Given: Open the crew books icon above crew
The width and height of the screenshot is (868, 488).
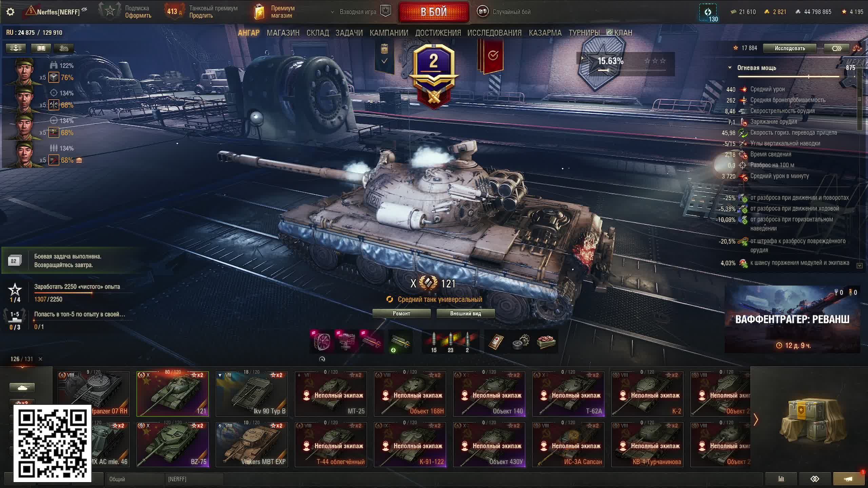Looking at the screenshot, I should click(41, 48).
